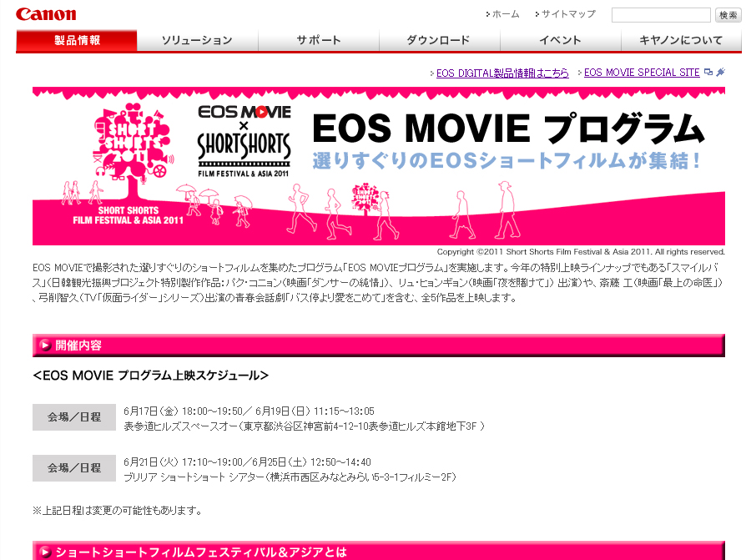
Task: Click the 会場/日程 label for 6月21日
Action: coord(74,468)
